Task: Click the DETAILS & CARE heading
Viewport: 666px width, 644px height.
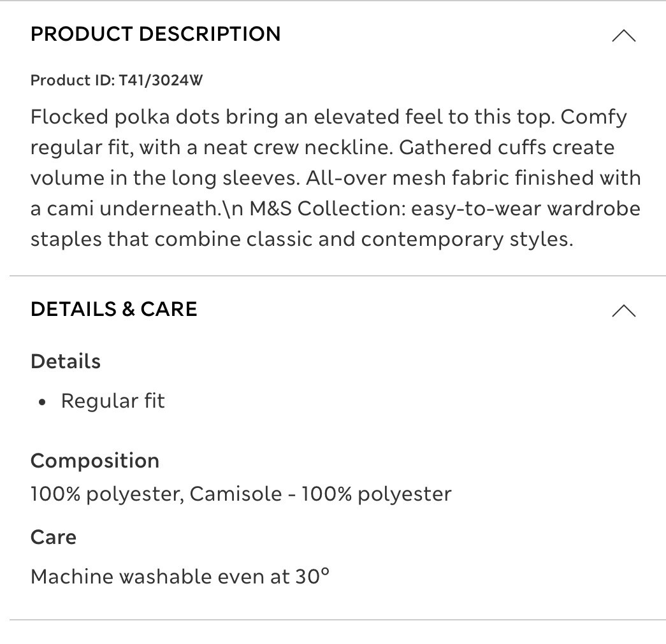Action: [114, 309]
